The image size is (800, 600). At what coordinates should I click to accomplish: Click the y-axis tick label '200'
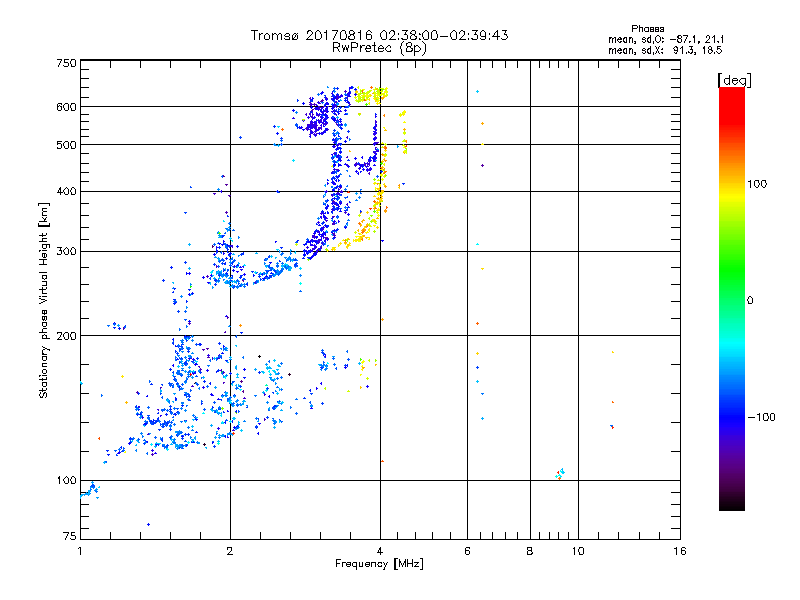point(66,336)
